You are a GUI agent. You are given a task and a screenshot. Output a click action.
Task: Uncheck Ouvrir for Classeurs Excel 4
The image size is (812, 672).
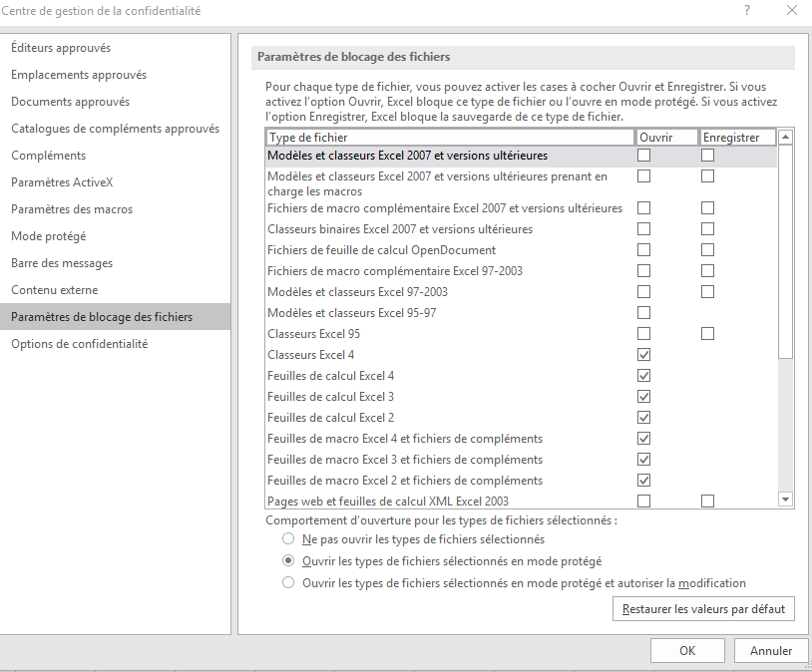click(x=643, y=355)
